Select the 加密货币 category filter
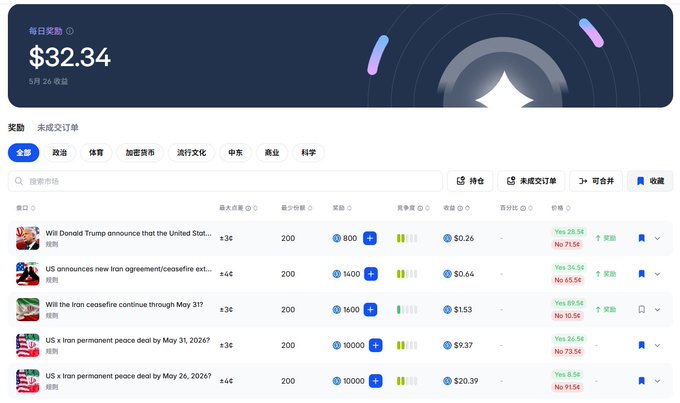Screen dimensions: 680x403 click(x=140, y=153)
